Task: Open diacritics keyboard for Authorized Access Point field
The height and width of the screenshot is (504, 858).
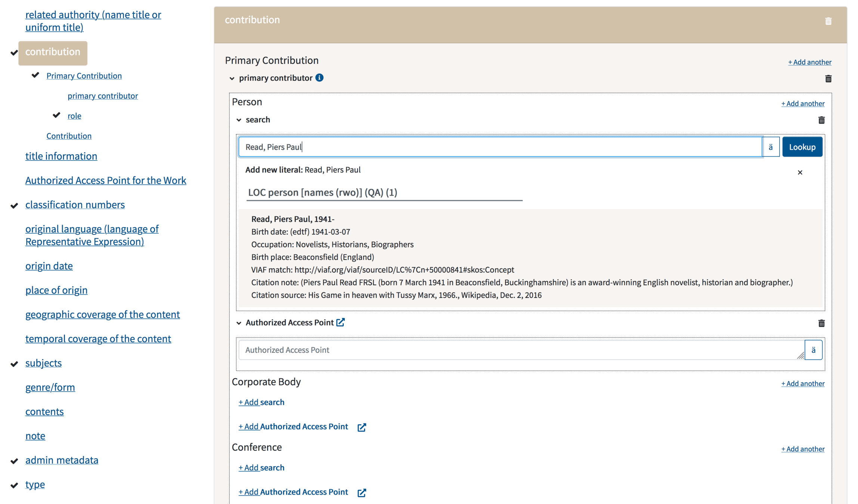Action: 813,350
